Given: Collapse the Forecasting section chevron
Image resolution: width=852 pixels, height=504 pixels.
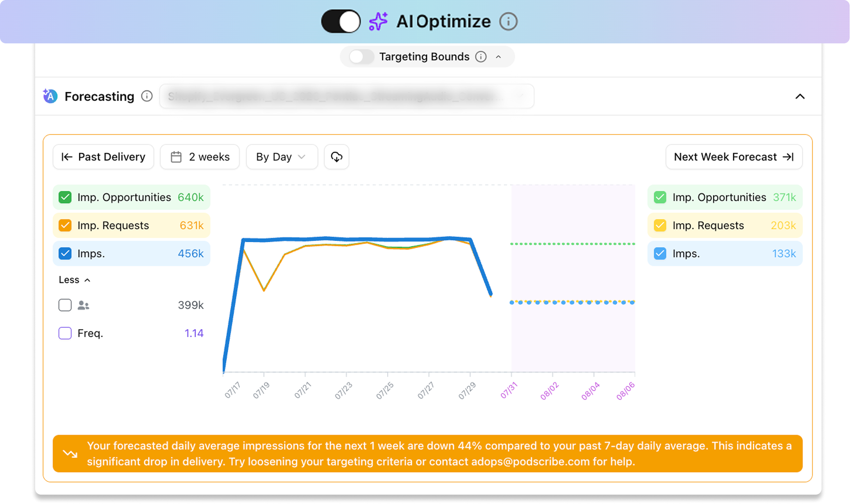Looking at the screenshot, I should pos(800,97).
